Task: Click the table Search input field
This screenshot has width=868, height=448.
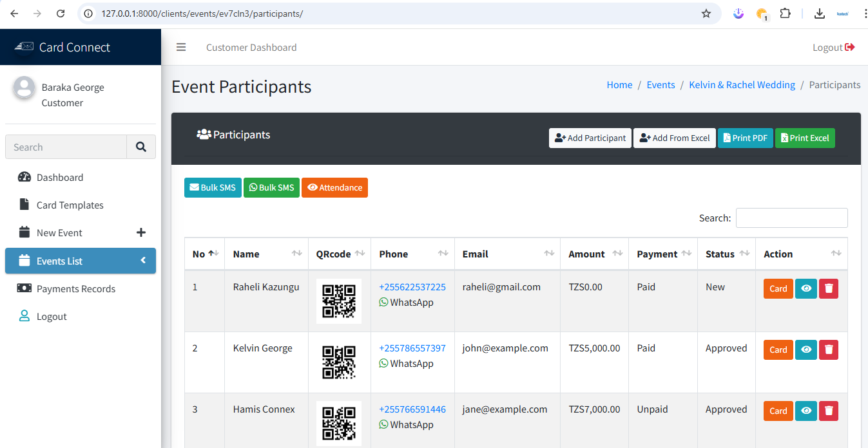Action: click(791, 218)
